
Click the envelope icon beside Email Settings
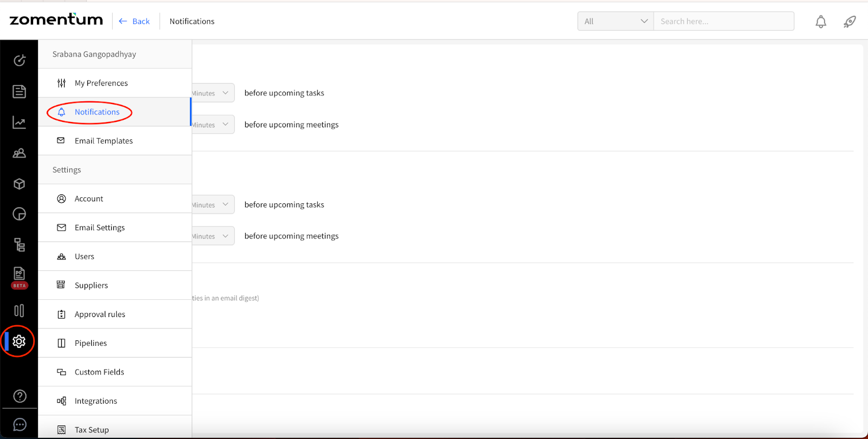61,228
